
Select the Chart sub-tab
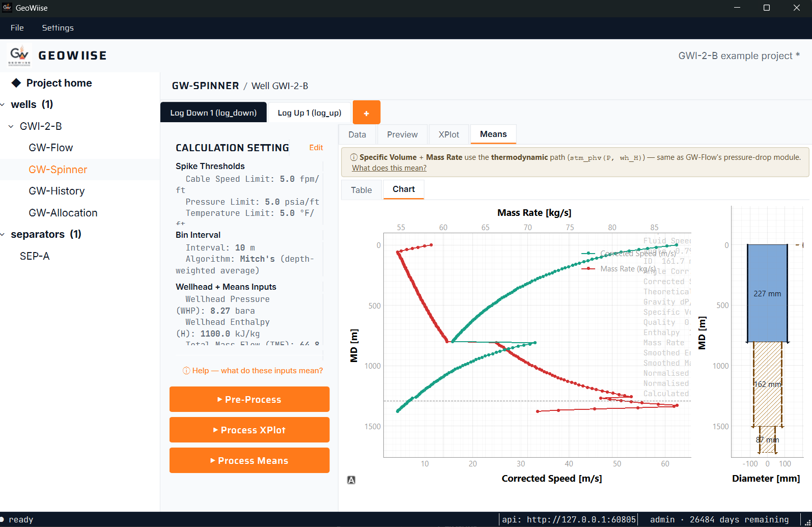coord(404,189)
